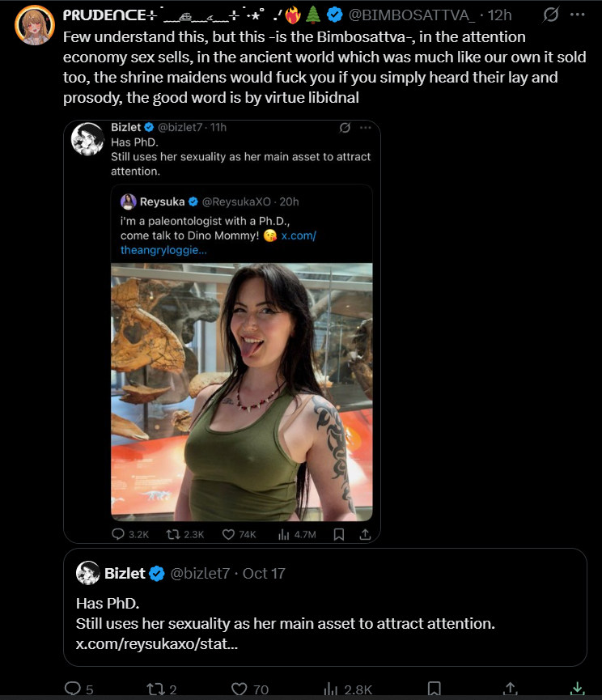Click the Bizlet name in the quoted tweet
602x700 pixels.
coord(125,573)
